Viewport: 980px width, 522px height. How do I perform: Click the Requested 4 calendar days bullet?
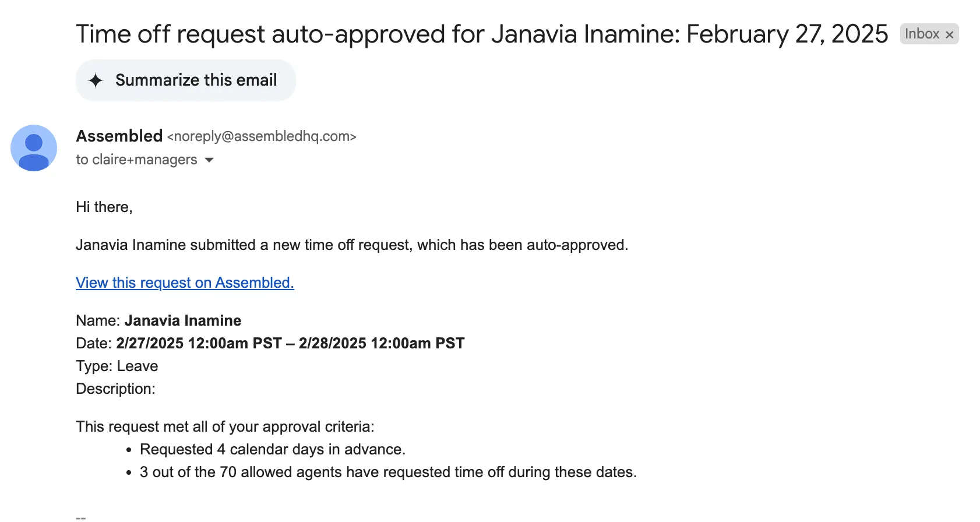point(273,449)
